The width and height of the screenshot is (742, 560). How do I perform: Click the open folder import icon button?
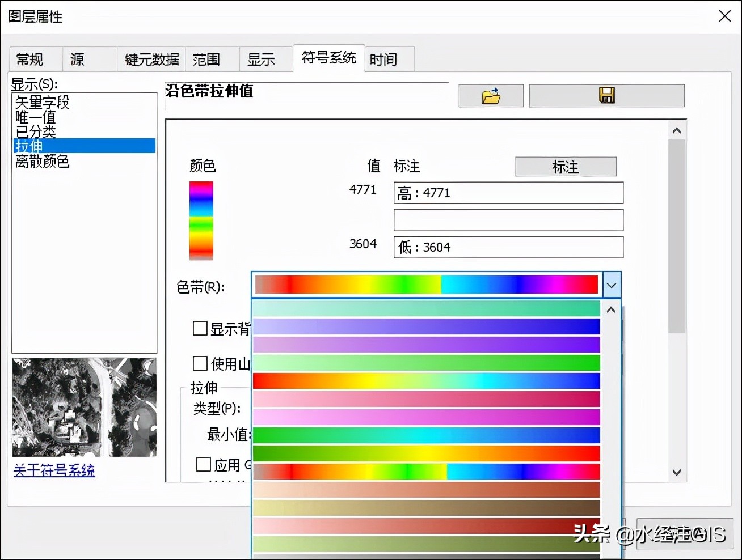[491, 96]
